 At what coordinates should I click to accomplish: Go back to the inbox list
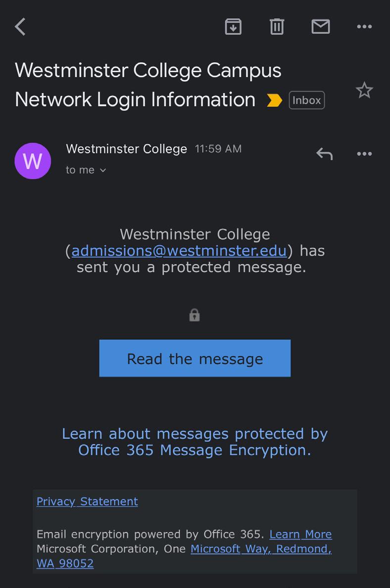20,27
